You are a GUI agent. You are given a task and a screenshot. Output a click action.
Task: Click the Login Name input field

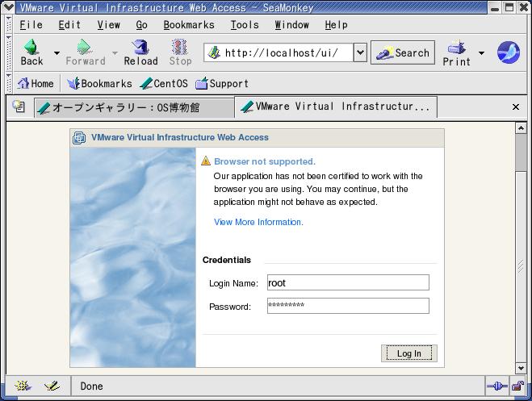click(348, 282)
